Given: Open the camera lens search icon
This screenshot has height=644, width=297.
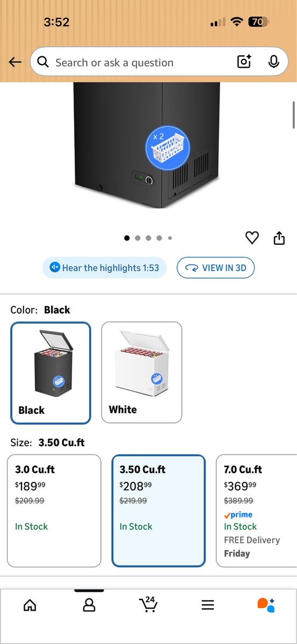Looking at the screenshot, I should pos(244,62).
